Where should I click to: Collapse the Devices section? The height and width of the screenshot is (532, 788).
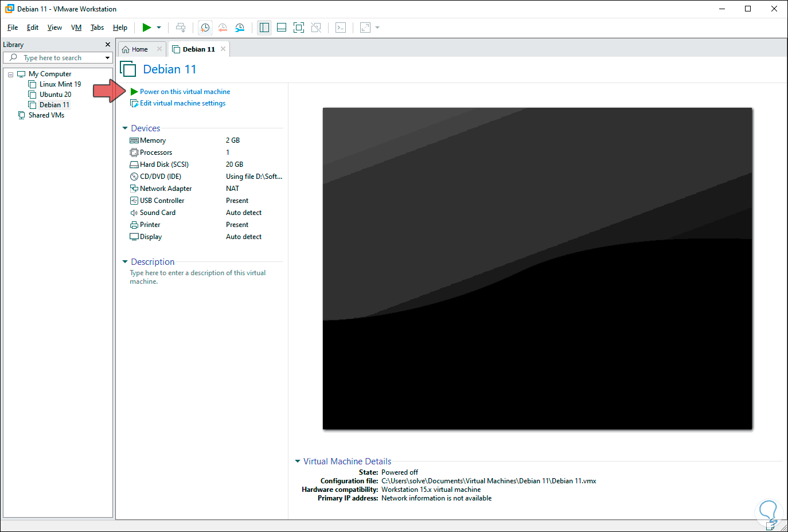coord(125,128)
